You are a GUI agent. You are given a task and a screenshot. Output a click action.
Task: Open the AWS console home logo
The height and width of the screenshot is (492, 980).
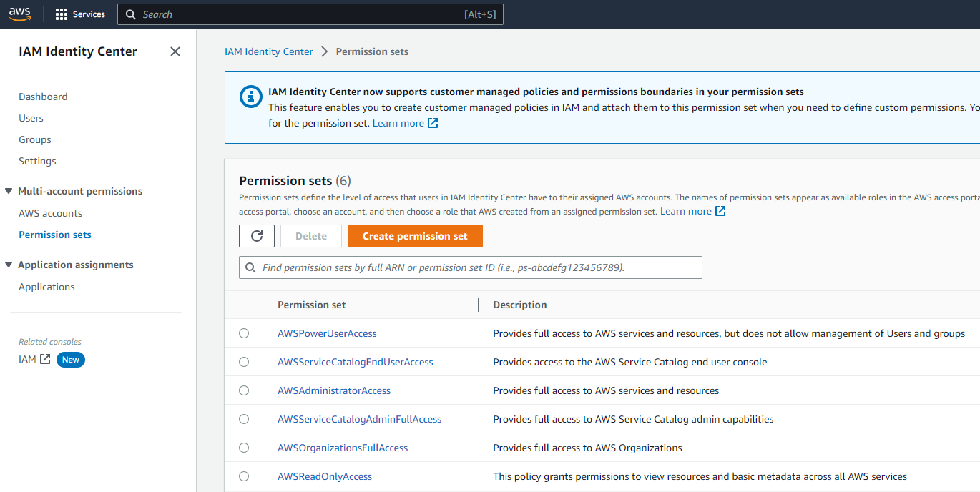20,14
